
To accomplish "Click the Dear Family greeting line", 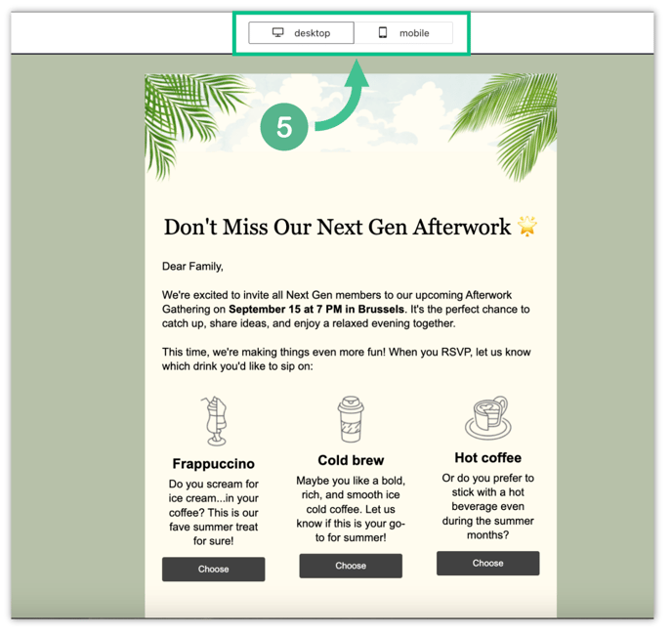I will [192, 267].
